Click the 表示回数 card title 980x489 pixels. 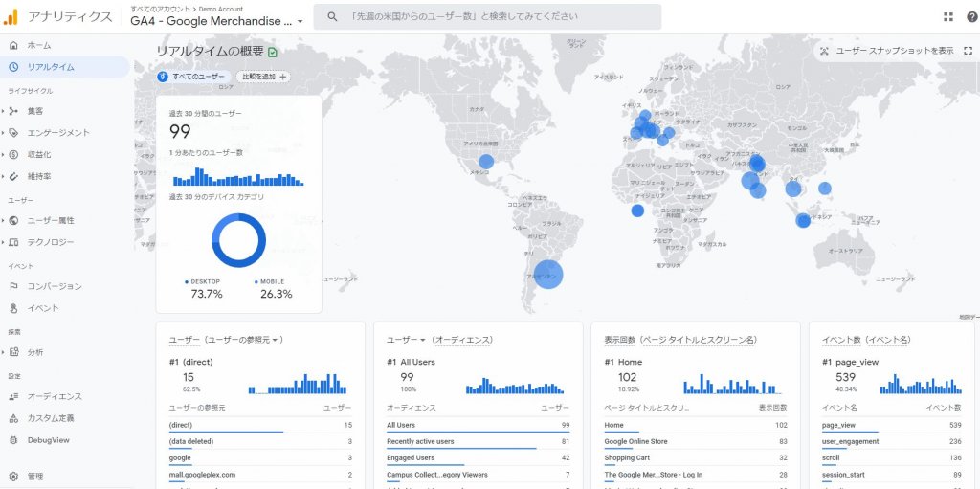(x=619, y=340)
